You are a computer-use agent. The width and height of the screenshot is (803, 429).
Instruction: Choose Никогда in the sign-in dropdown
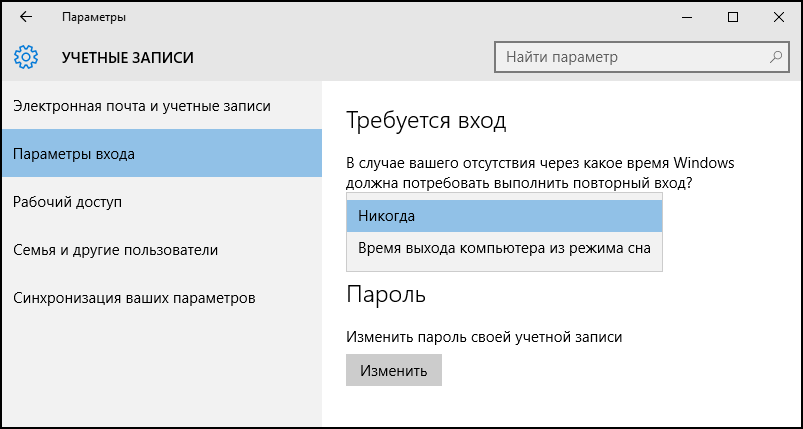pyautogui.click(x=504, y=216)
